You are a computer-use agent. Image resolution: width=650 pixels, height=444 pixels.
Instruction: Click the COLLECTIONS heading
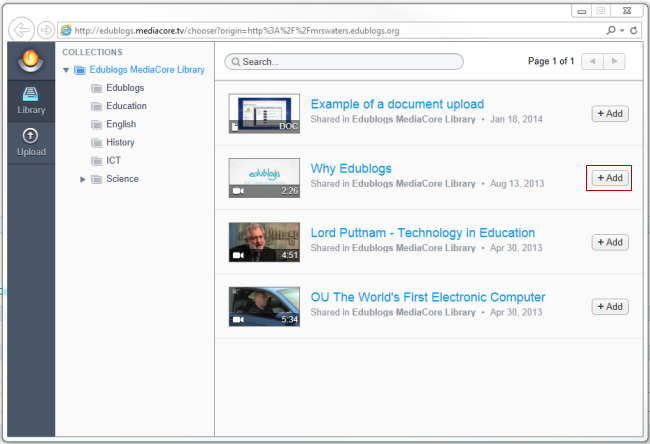[x=92, y=52]
